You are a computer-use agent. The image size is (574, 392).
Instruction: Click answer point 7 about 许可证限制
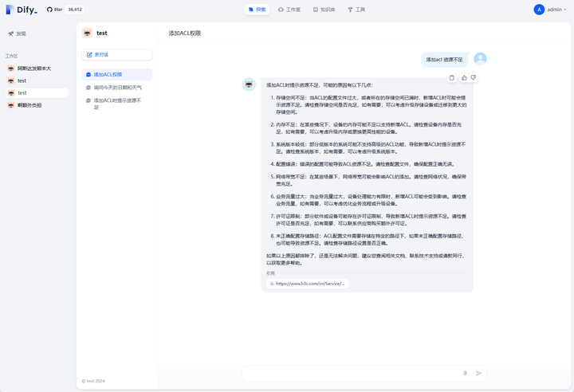(x=368, y=220)
